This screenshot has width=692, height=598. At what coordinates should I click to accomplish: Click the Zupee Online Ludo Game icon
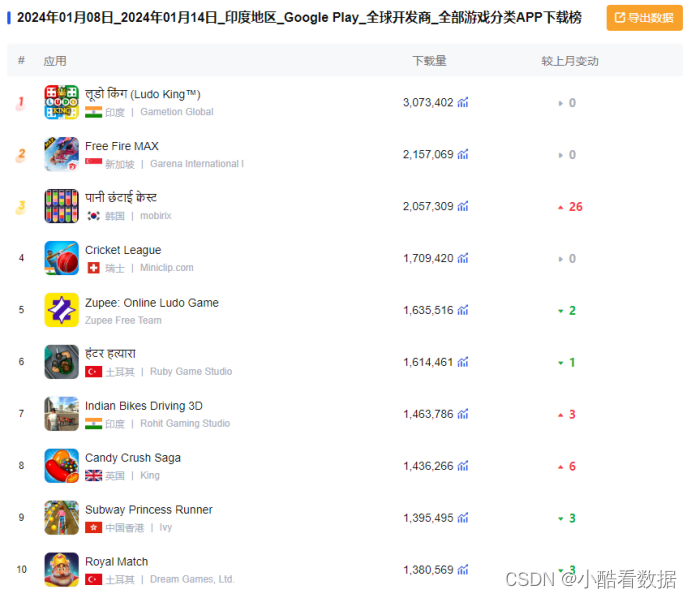tap(61, 310)
